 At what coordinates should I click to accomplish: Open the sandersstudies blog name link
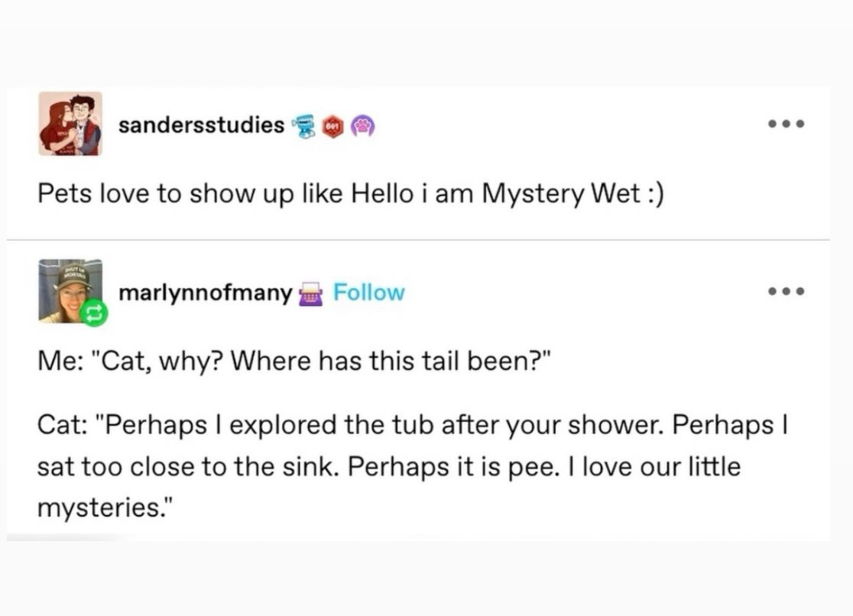click(201, 125)
